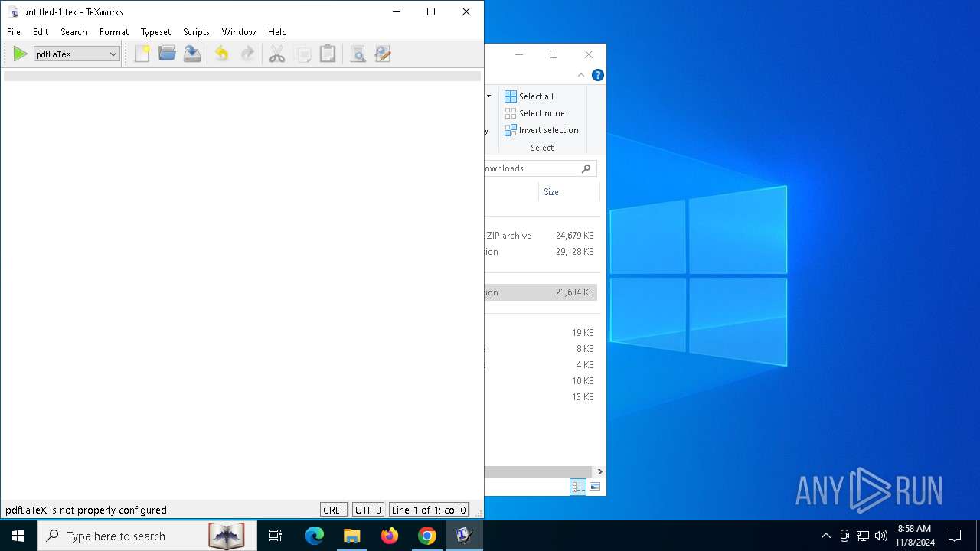980x551 pixels.
Task: Launch Google Chrome from taskbar
Action: coord(427,536)
